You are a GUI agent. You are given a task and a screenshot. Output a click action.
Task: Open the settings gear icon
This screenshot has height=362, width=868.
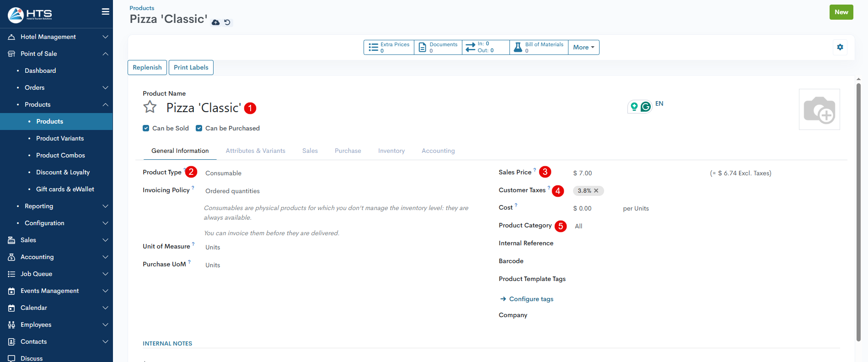840,47
